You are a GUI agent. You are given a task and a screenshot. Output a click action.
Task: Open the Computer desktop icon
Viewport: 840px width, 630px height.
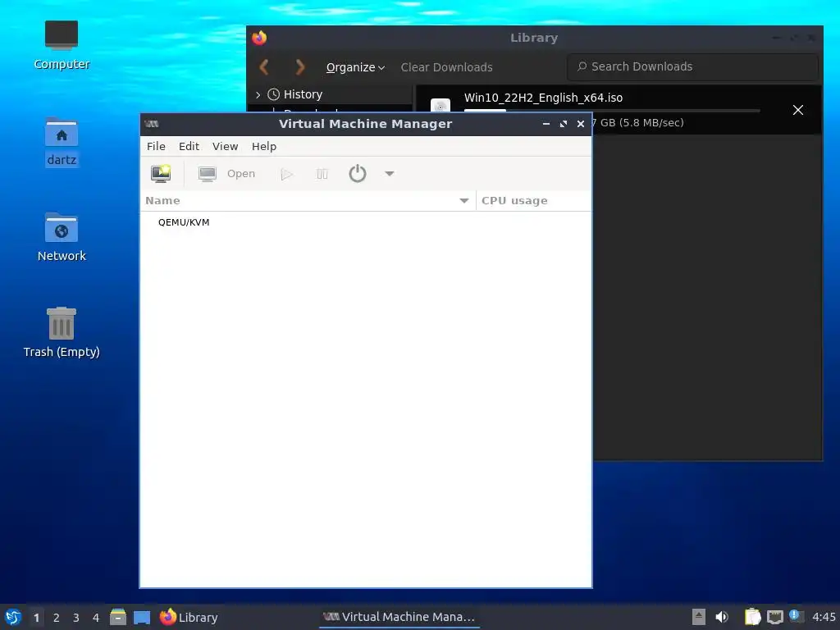pos(61,45)
